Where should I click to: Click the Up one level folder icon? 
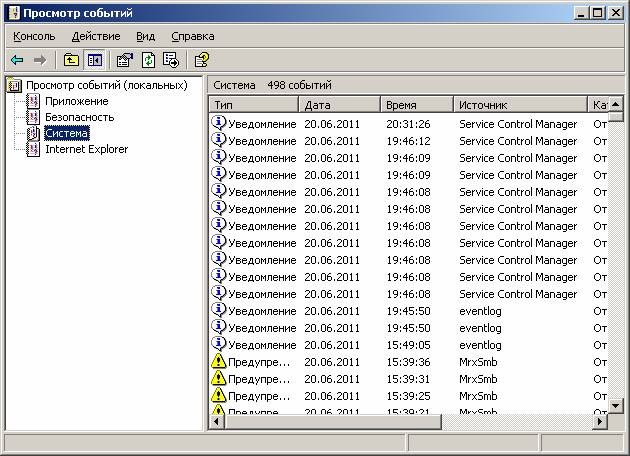click(x=70, y=60)
